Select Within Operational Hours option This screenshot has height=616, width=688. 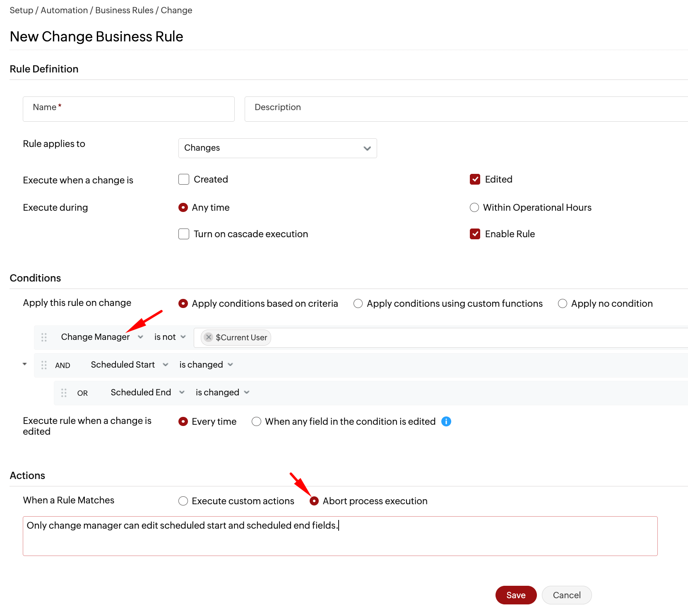click(x=474, y=207)
